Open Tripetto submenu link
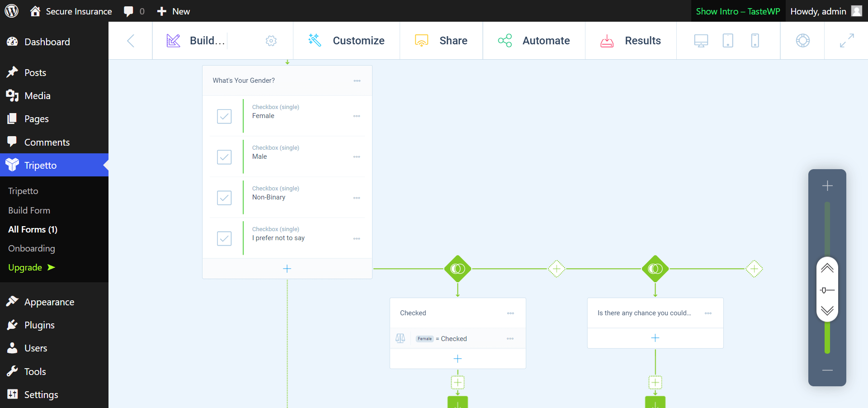868x408 pixels. [23, 191]
